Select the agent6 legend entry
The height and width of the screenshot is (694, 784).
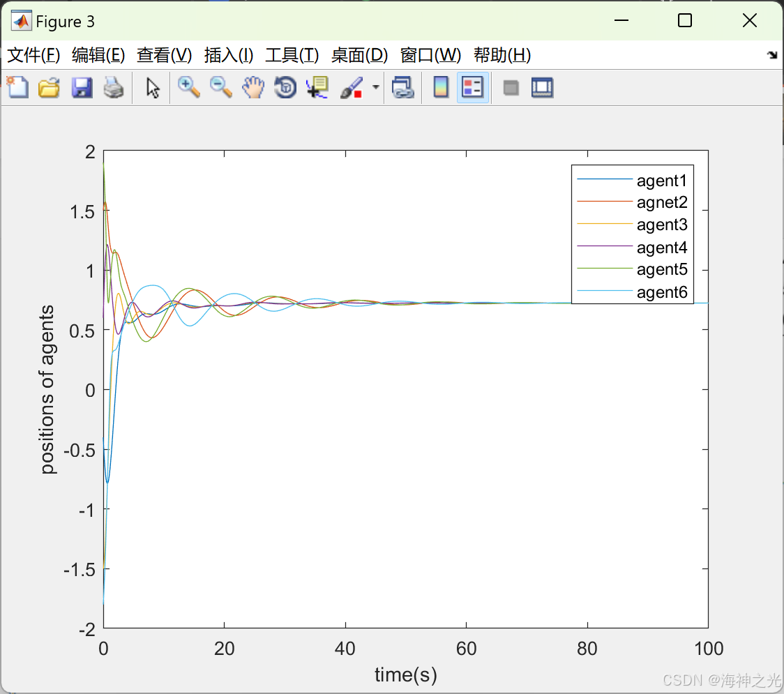click(x=632, y=292)
